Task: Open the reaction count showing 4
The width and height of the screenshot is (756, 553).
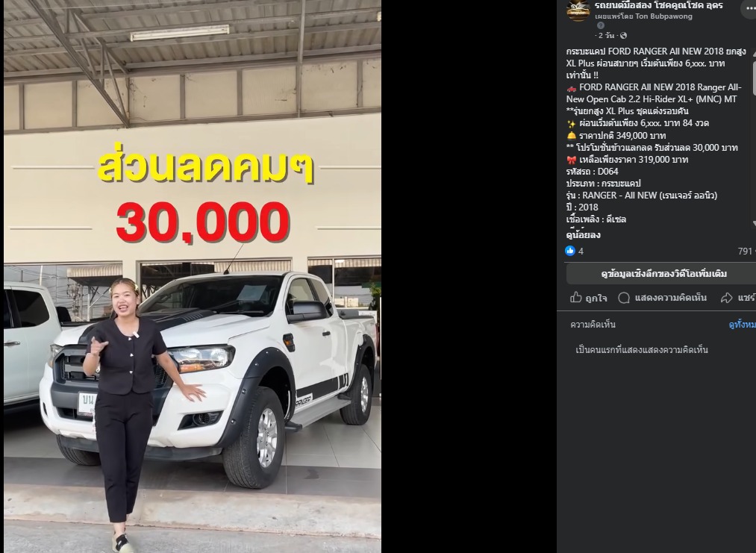Action: 581,251
